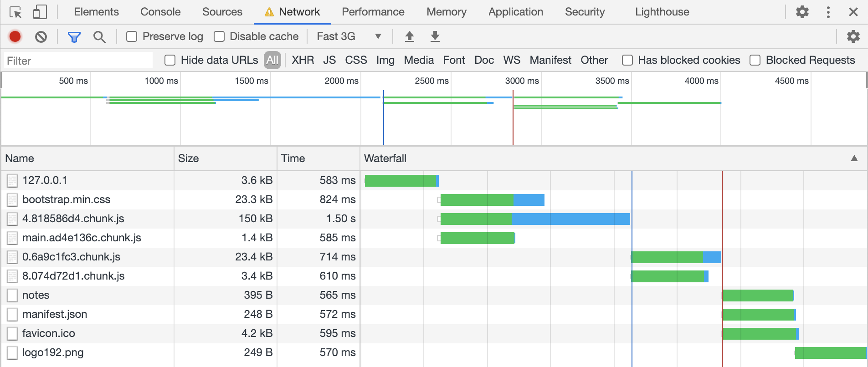Activate the inspect element cursor icon
This screenshot has width=868, height=367.
15,12
